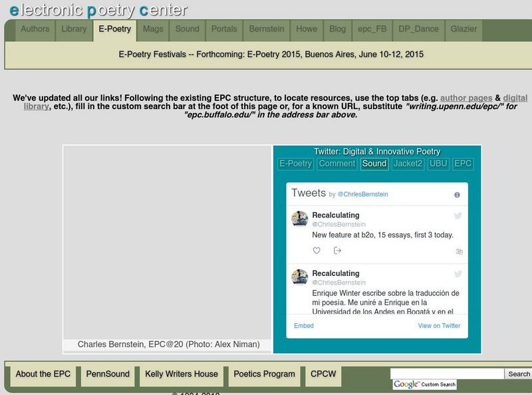Switch Twitter feed to Comment
Screen dimensions: 532x395
pyautogui.click(x=337, y=164)
